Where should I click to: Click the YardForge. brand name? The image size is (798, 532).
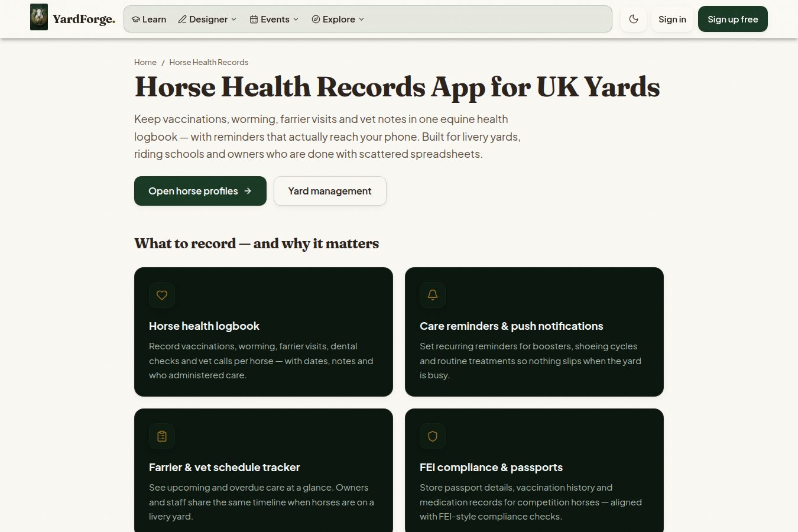(84, 19)
